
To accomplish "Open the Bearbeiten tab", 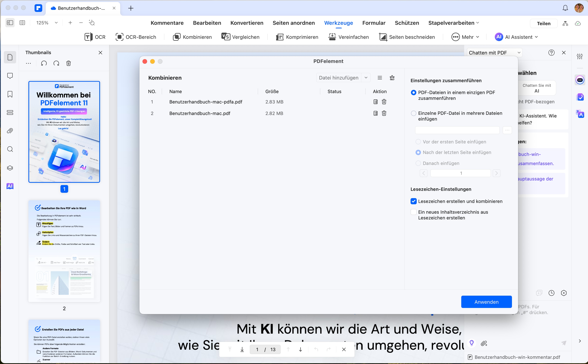I will click(x=207, y=23).
